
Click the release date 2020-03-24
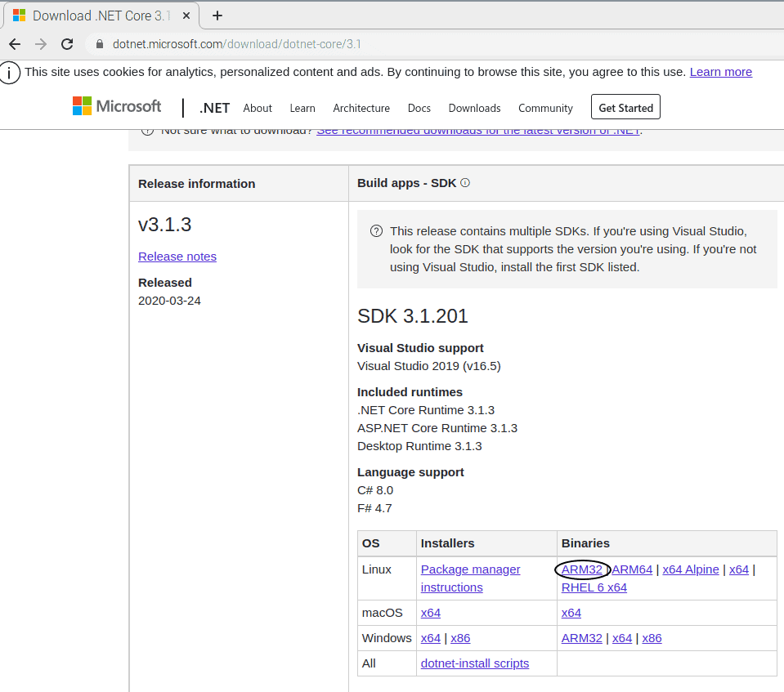(x=169, y=301)
